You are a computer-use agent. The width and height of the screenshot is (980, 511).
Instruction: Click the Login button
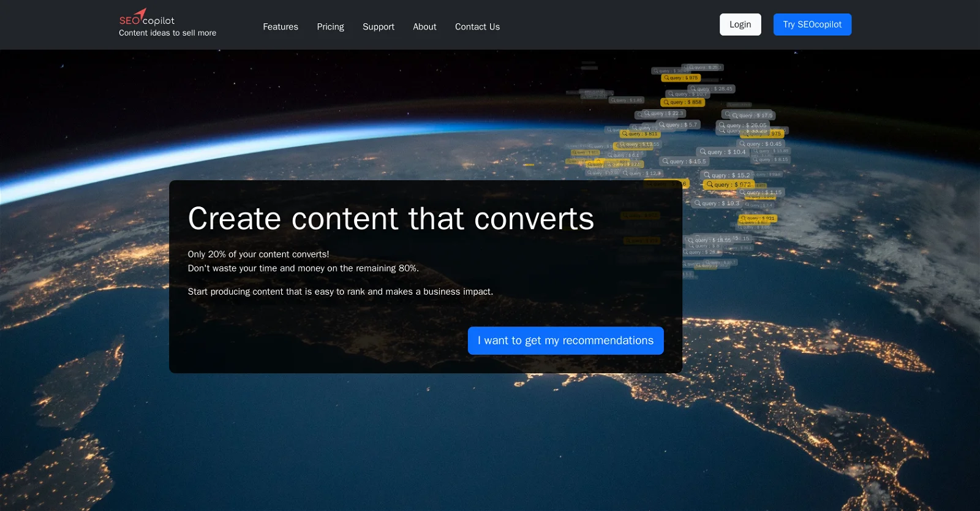(x=740, y=25)
